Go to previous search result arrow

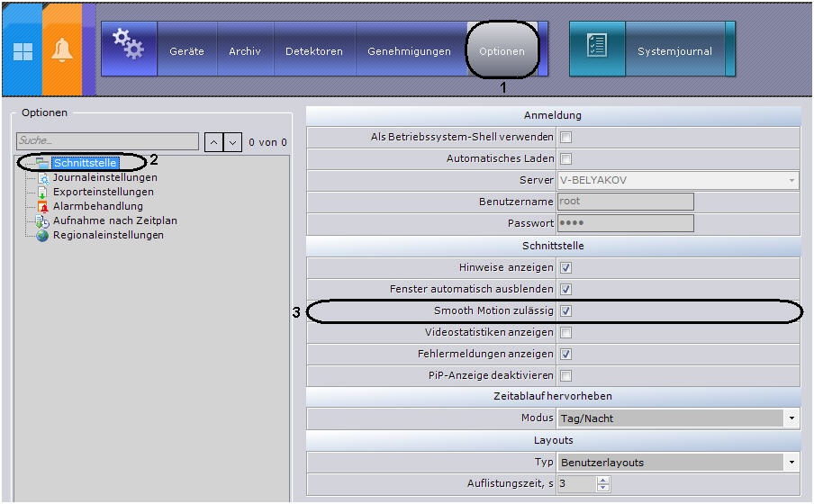[x=214, y=141]
